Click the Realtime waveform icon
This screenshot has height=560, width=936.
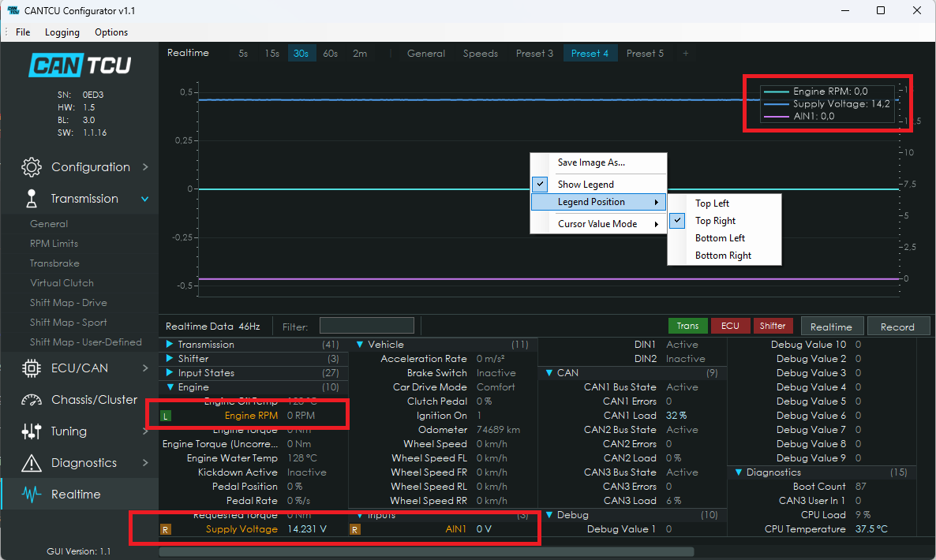point(31,495)
